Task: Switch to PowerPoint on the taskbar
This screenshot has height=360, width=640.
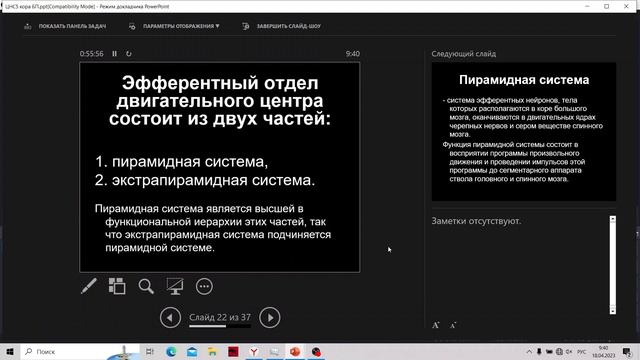Action: tap(295, 351)
